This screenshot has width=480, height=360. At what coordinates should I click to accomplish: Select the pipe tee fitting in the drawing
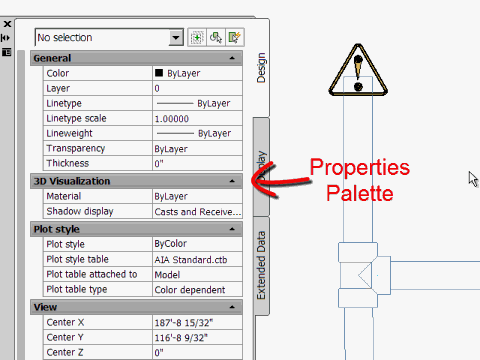click(x=364, y=275)
